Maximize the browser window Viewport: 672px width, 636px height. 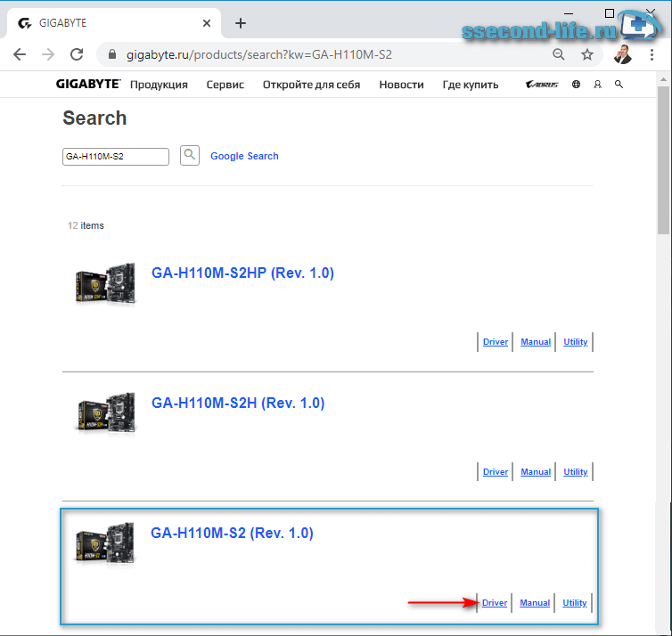point(609,13)
